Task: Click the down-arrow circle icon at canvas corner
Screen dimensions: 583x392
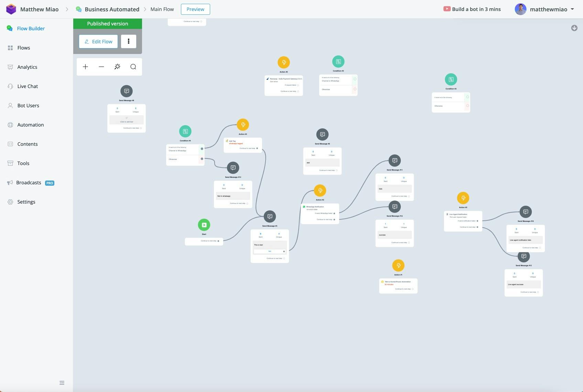Action: pos(574,28)
